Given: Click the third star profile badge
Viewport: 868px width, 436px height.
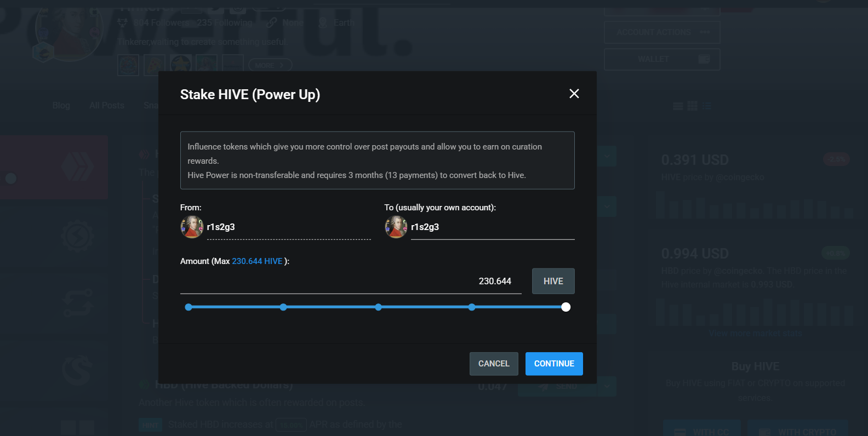Looking at the screenshot, I should click(181, 65).
